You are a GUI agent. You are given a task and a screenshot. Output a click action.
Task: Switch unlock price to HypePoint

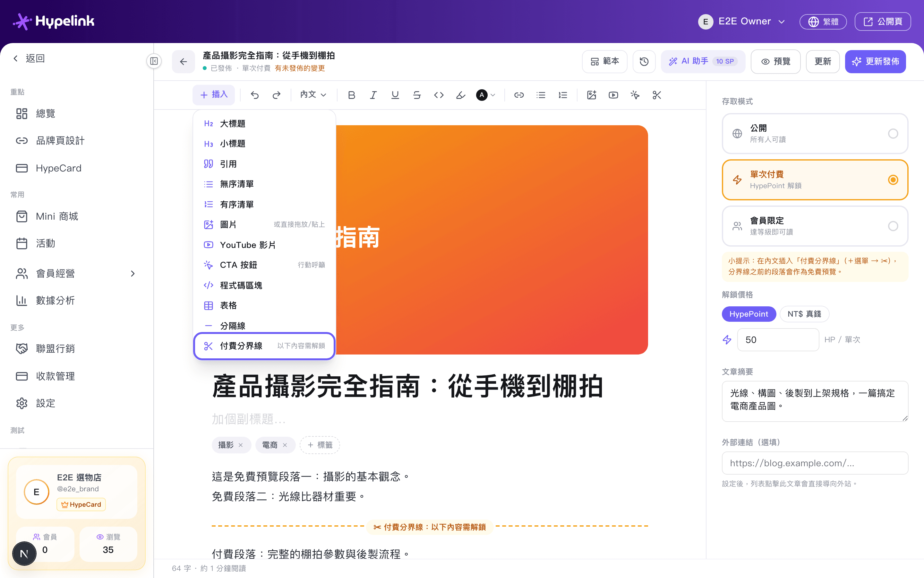(x=749, y=314)
